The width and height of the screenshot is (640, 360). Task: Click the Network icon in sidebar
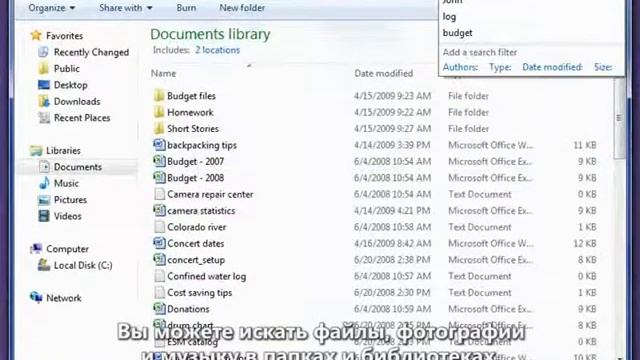point(36,298)
